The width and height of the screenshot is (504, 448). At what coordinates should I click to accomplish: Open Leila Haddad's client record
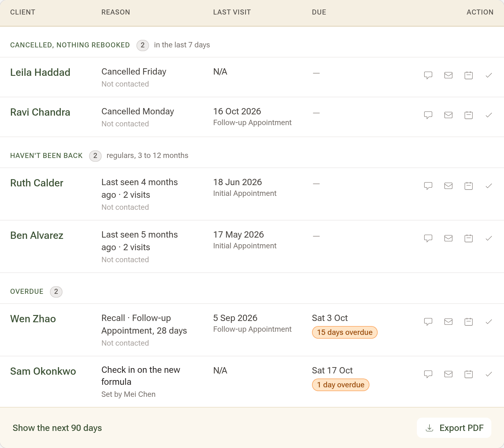point(40,72)
